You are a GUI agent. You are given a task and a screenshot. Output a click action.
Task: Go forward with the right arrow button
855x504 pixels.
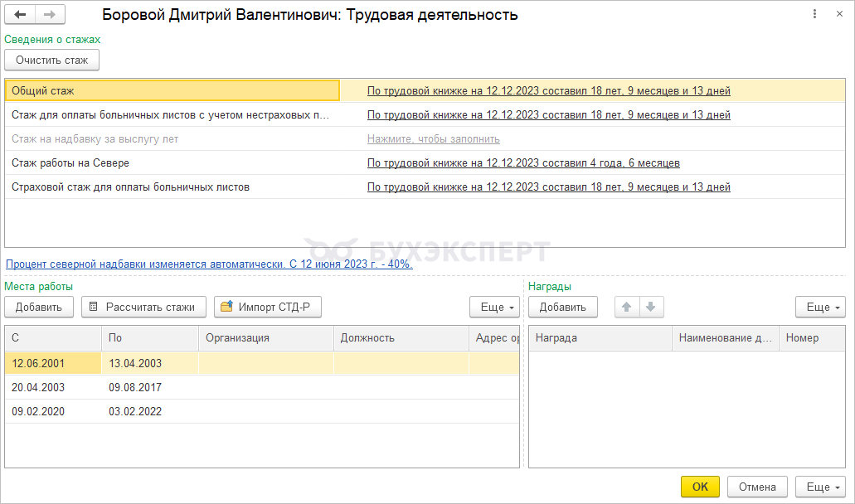pyautogui.click(x=50, y=15)
